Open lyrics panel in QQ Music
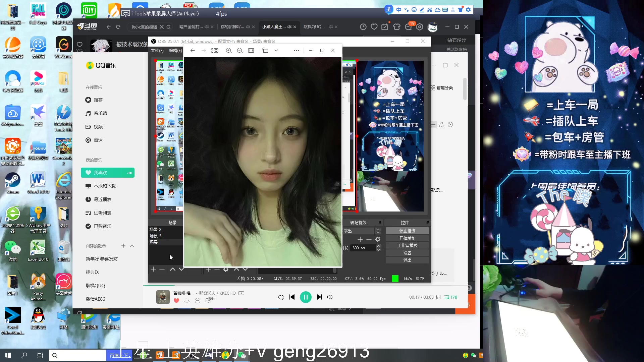This screenshot has width=644, height=362. coord(438,297)
